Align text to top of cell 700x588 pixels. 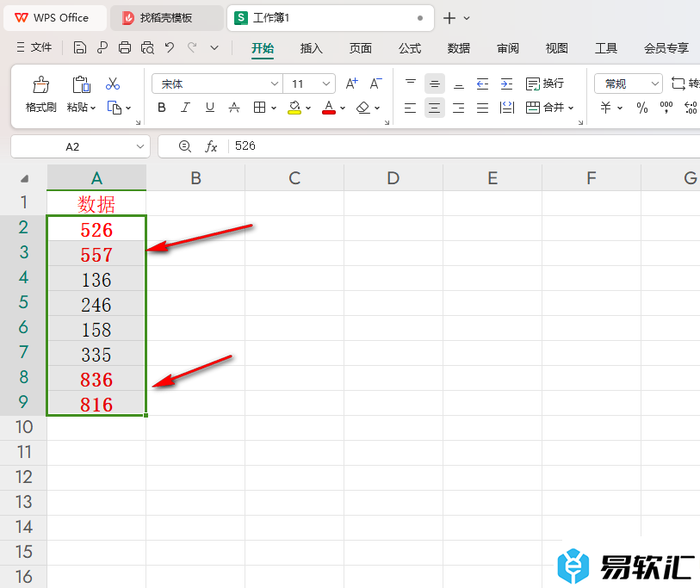tap(410, 84)
